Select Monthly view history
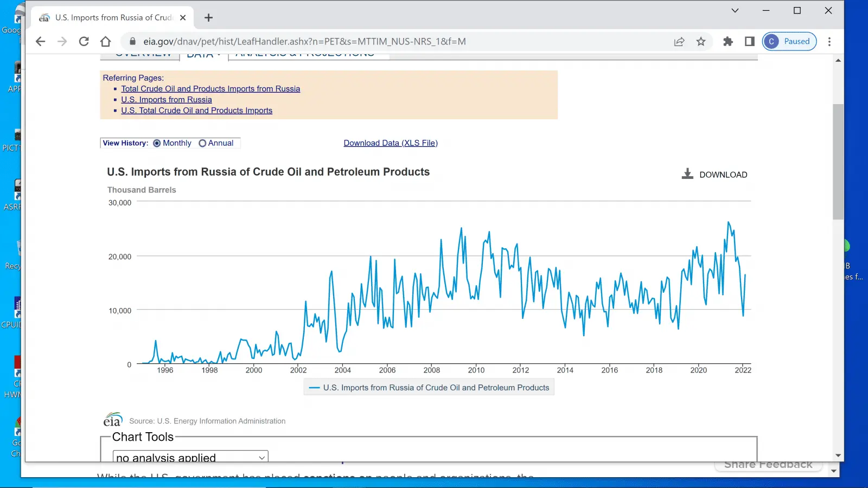Viewport: 868px width, 488px height. tap(157, 143)
